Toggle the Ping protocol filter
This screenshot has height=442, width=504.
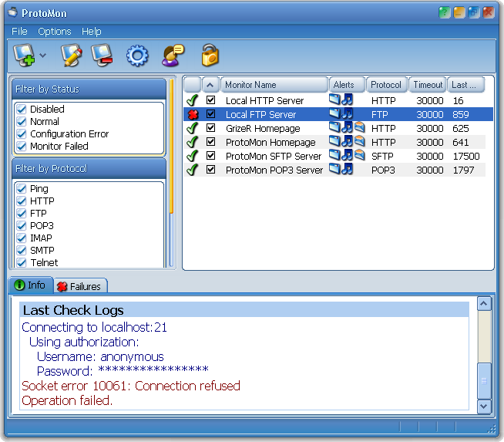[22, 188]
